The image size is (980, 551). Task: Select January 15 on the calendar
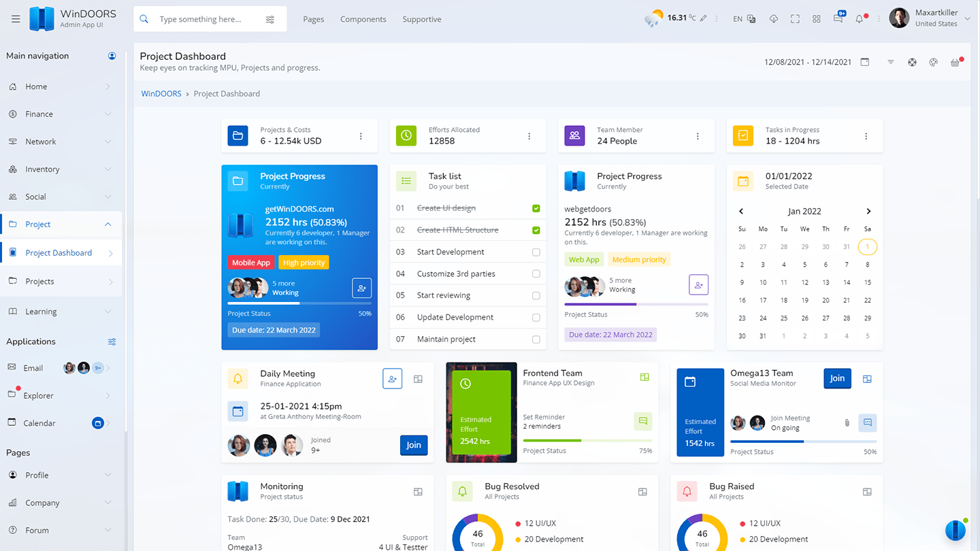point(867,282)
